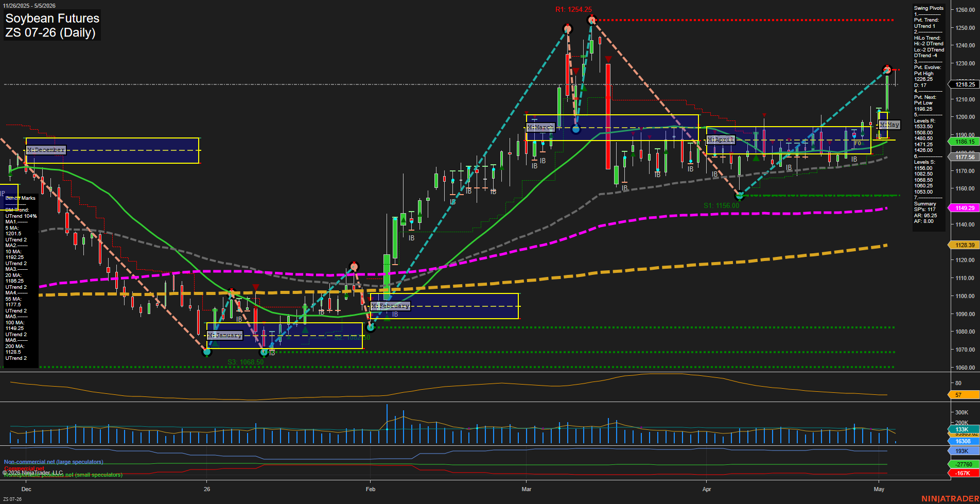Select support level 1082.50

[x=923, y=174]
